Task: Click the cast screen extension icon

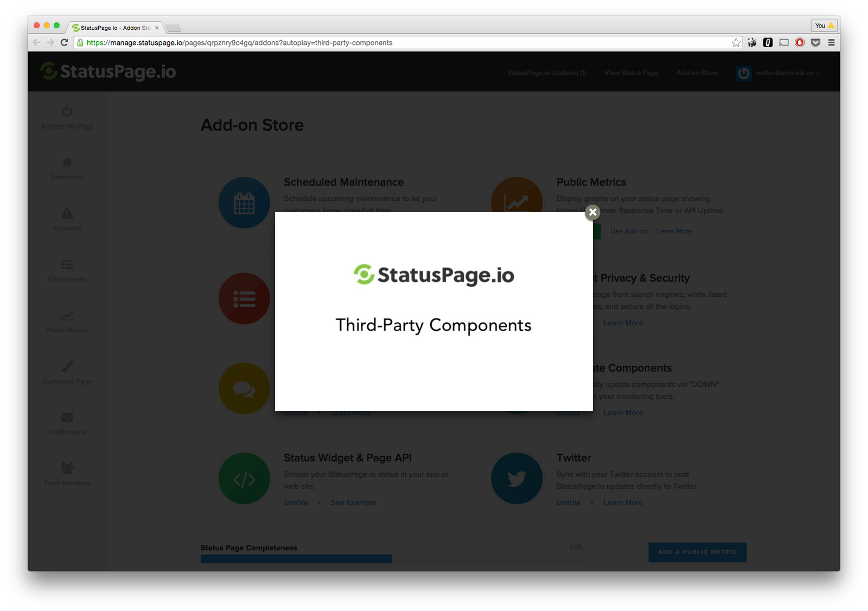Action: pos(784,42)
